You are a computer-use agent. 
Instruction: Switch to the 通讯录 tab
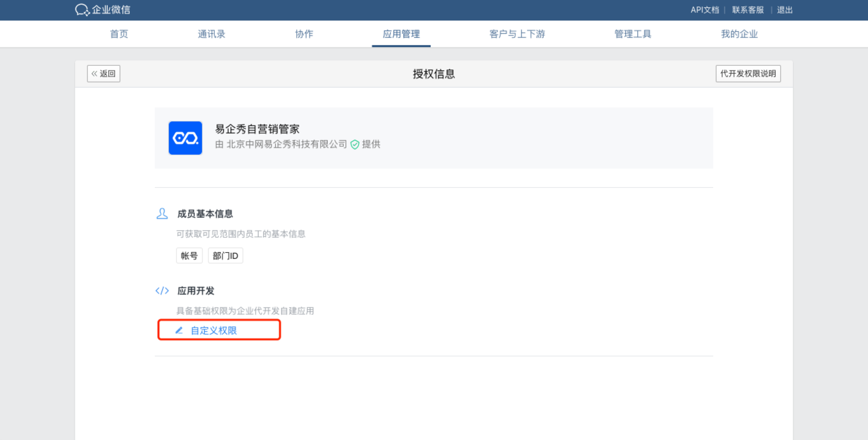212,34
